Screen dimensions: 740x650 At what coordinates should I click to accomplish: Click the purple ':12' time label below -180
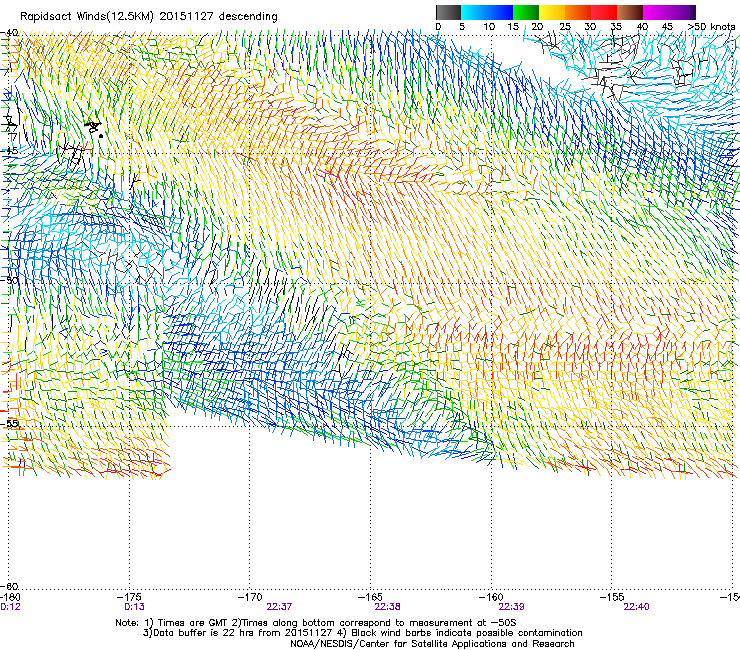click(10, 607)
